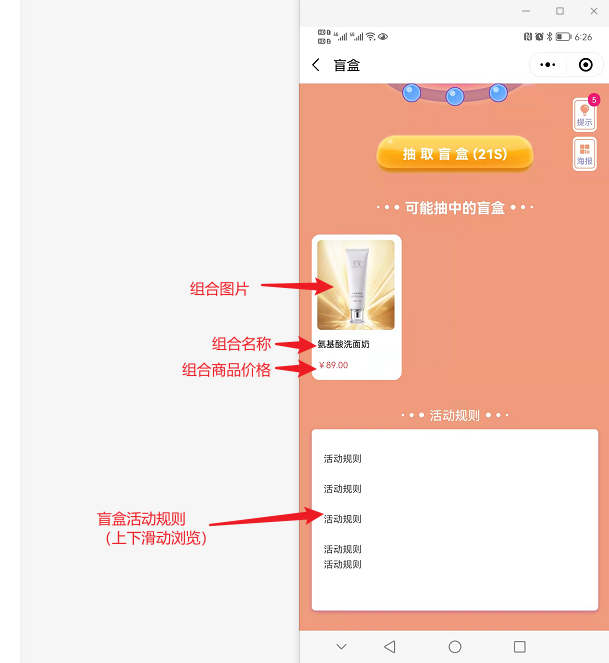The width and height of the screenshot is (609, 663).
Task: Maximize the emulator window
Action: pos(560,11)
